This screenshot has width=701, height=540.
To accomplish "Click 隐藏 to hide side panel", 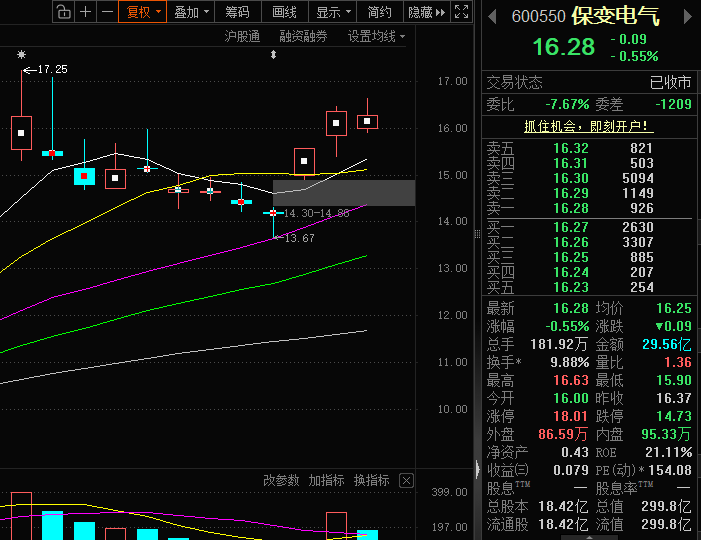I will pos(427,12).
